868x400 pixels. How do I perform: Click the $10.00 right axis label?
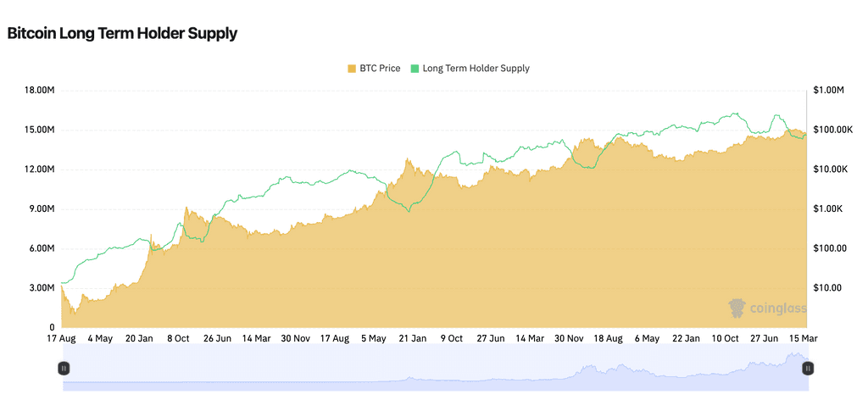[826, 288]
